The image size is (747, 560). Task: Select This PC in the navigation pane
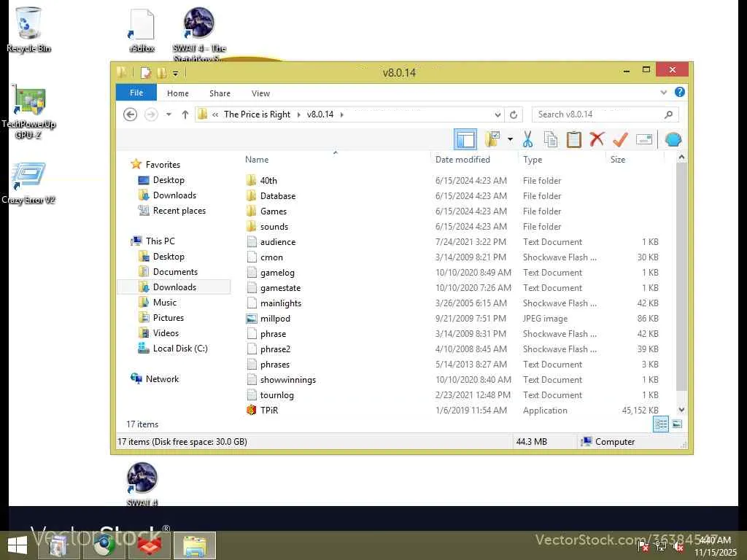click(160, 241)
